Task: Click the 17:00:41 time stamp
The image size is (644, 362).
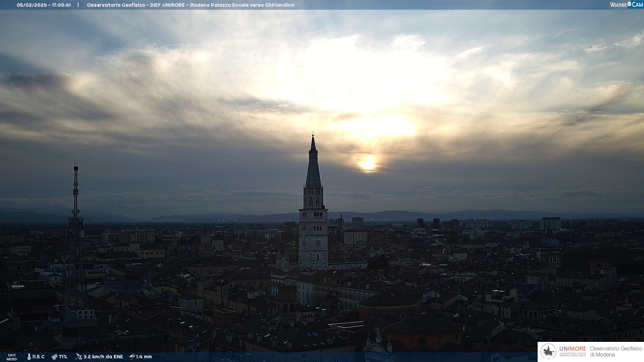Action: [61, 5]
